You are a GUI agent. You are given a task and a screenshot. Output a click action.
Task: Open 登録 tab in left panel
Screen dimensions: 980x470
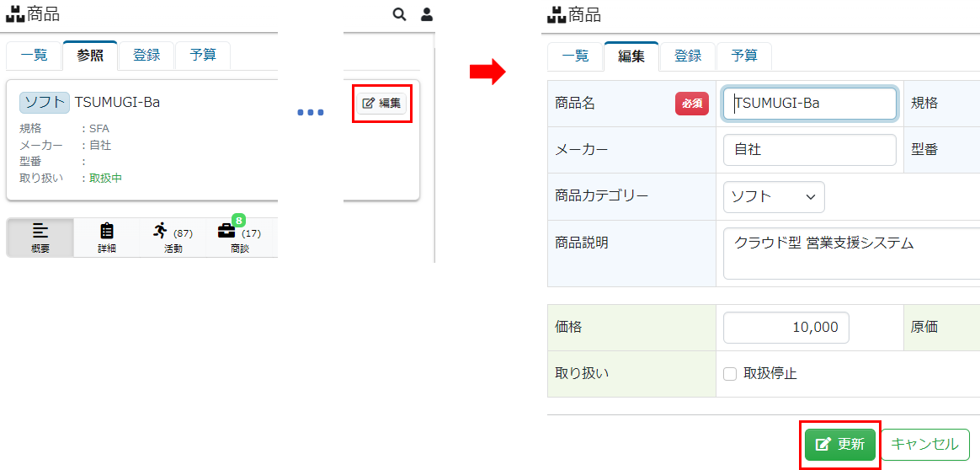pos(146,56)
